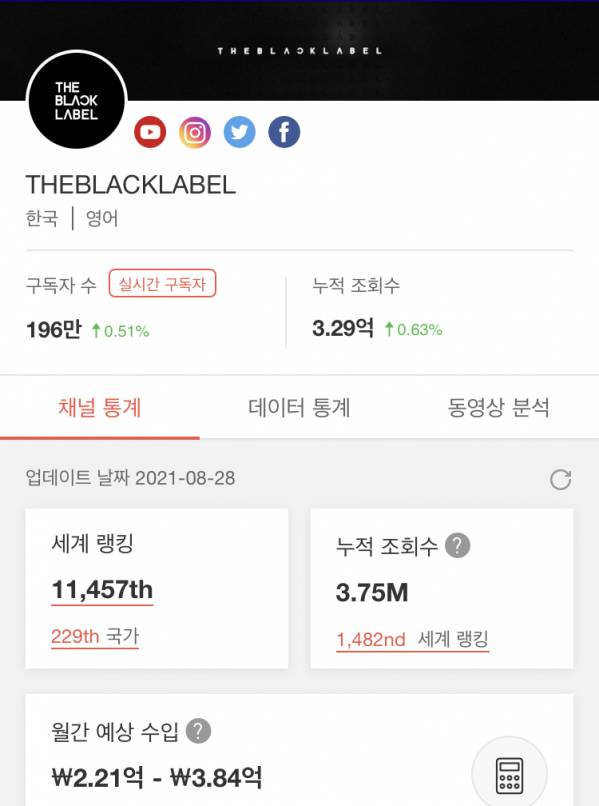Open the YouTube channel icon link
599x806 pixels.
pyautogui.click(x=150, y=132)
